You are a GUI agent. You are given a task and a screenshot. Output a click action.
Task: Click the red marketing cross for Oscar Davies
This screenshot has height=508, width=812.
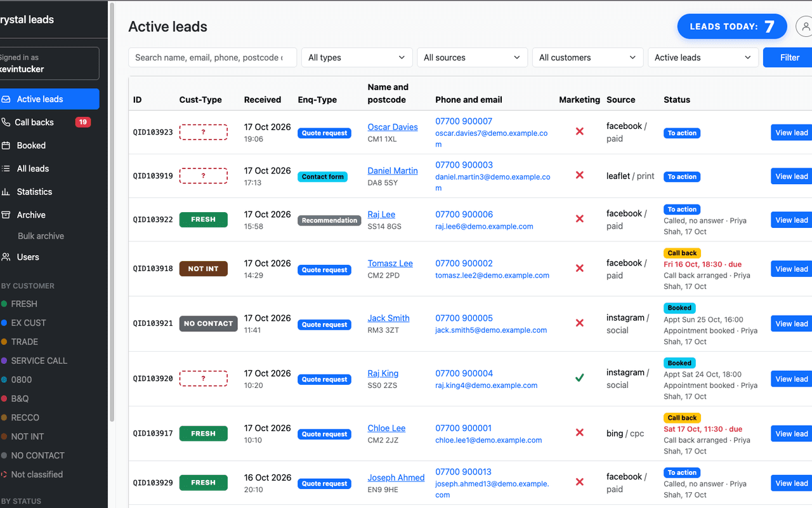click(579, 131)
